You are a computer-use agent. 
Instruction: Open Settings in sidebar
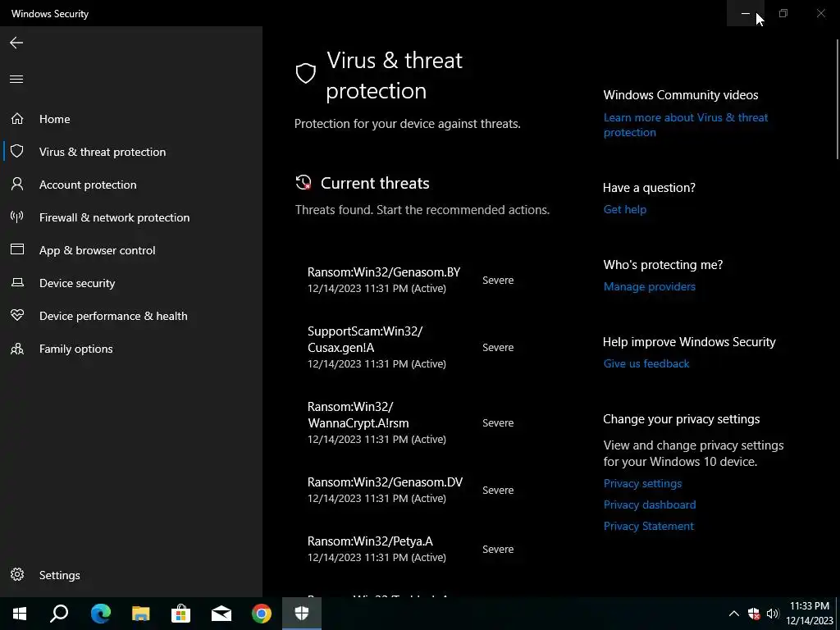pos(59,575)
